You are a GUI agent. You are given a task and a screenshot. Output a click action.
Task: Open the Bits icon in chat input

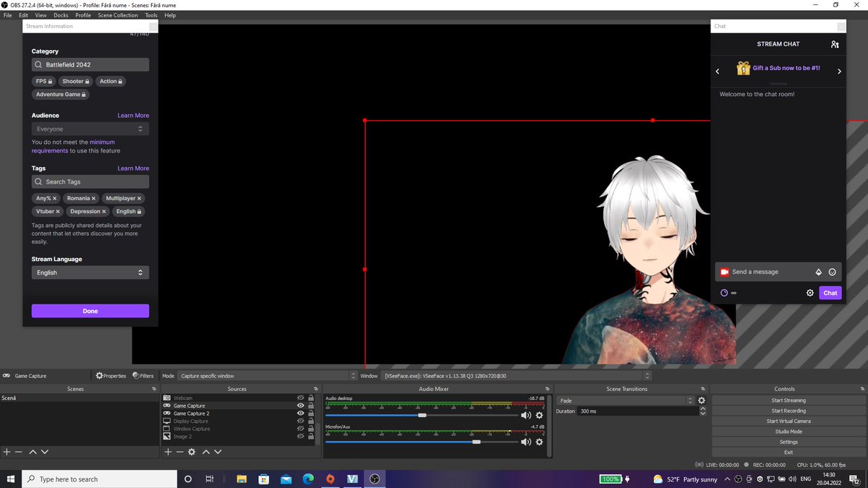tap(819, 272)
